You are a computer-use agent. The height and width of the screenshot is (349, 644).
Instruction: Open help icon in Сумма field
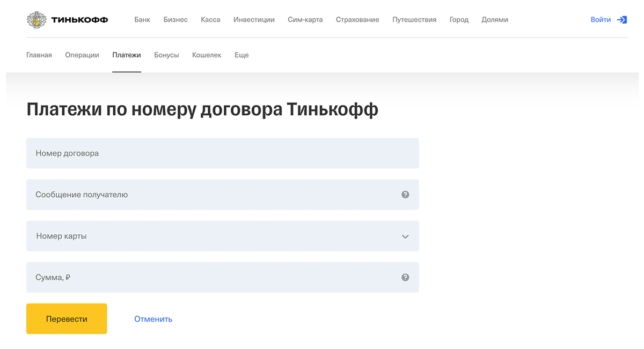click(x=405, y=277)
